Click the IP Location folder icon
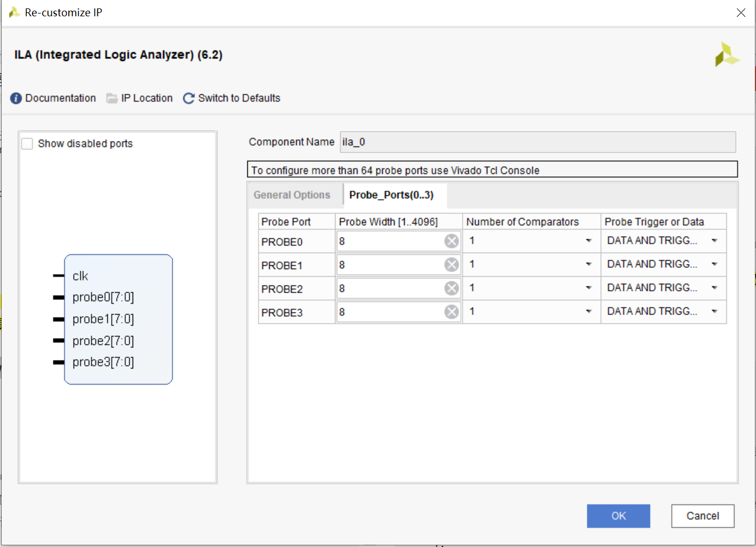756x547 pixels. 112,98
